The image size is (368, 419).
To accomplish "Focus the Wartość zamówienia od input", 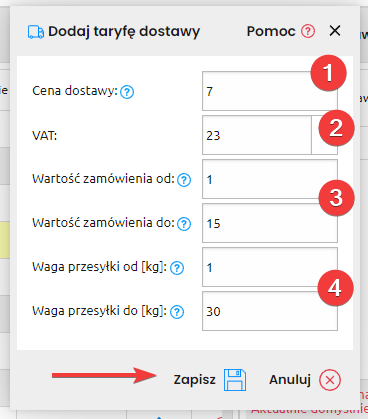I will (270, 179).
